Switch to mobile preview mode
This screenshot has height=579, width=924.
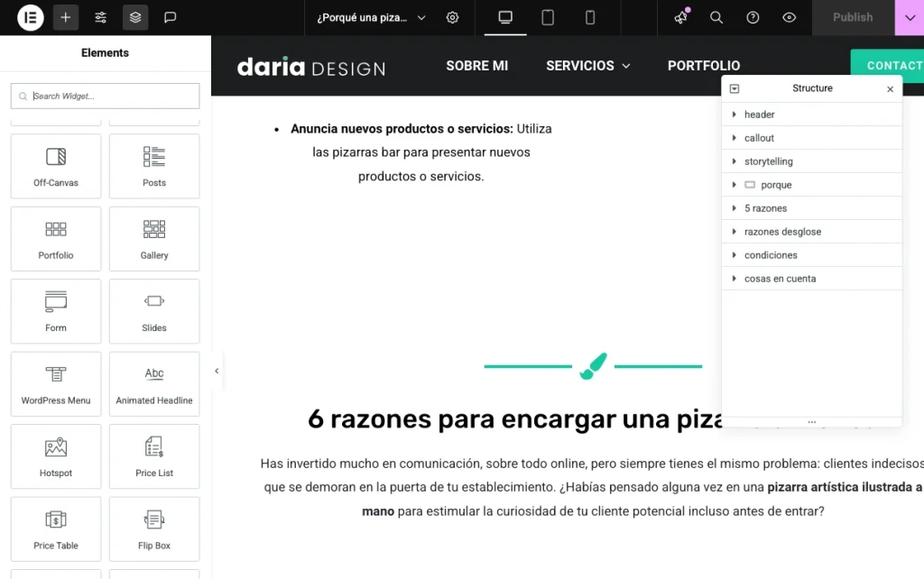[x=589, y=17]
